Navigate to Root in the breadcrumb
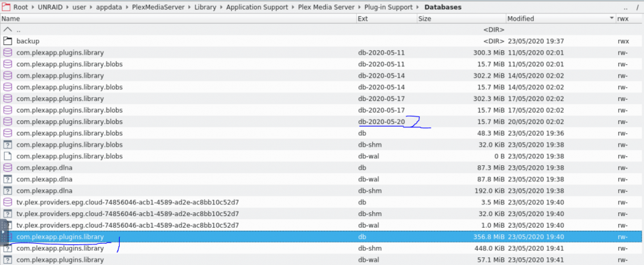 [x=21, y=7]
